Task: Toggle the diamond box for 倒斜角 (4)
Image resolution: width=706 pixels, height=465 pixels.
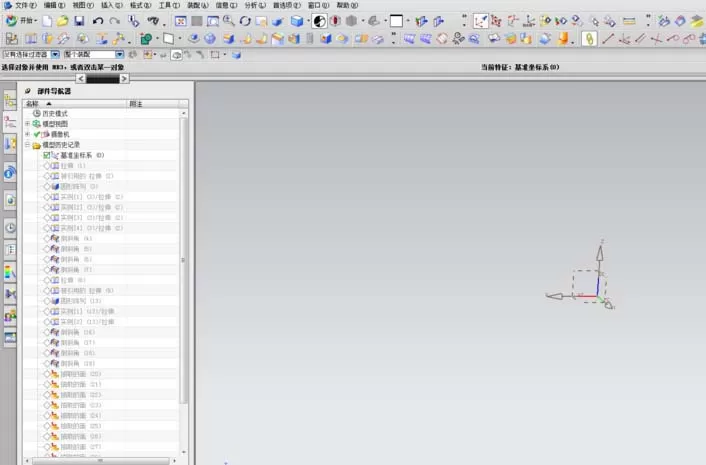Action: (47, 238)
